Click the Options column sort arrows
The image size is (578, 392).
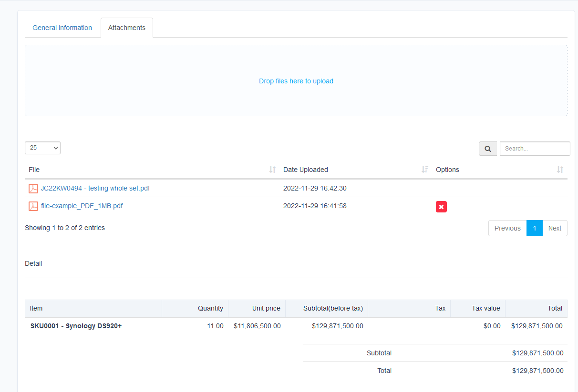click(x=560, y=170)
